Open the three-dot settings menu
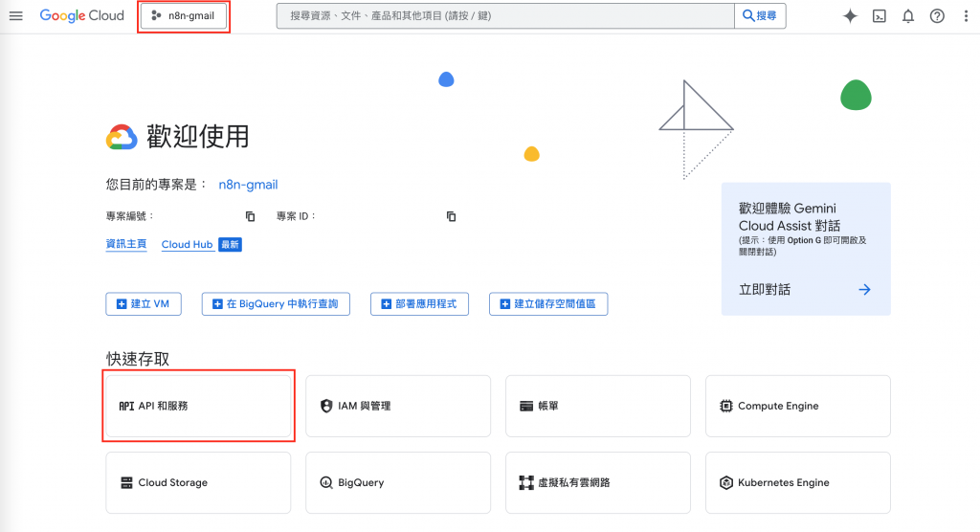The width and height of the screenshot is (980, 532). click(966, 16)
